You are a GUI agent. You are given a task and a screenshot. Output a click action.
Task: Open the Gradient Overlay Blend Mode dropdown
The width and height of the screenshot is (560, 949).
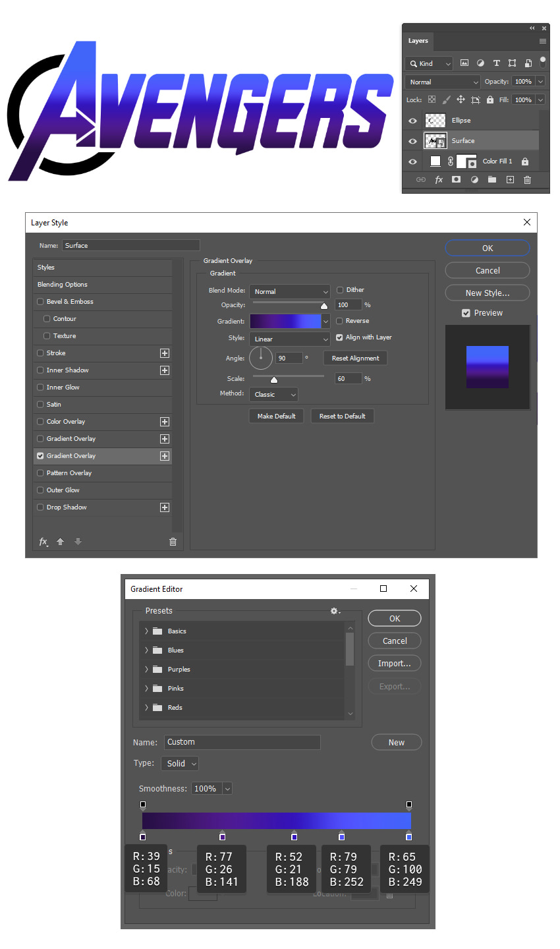[x=290, y=291]
